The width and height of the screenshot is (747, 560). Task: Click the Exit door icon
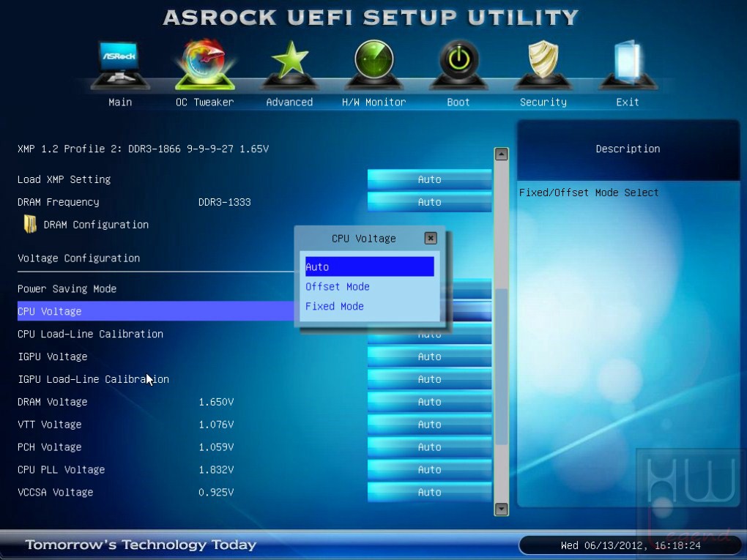628,64
